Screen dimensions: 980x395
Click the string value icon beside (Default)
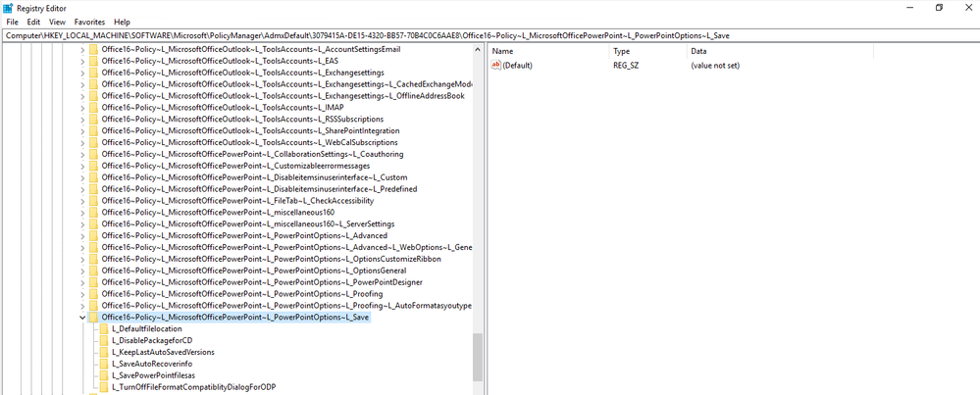pyautogui.click(x=496, y=65)
